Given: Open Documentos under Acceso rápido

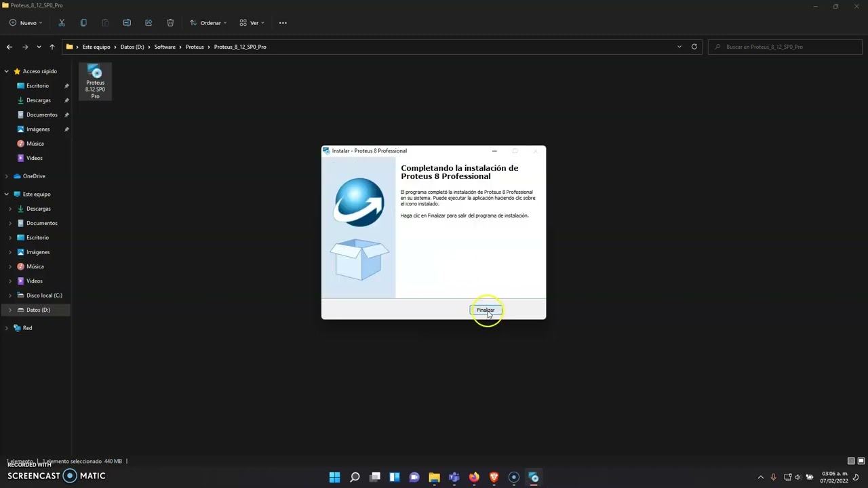Looking at the screenshot, I should (41, 115).
